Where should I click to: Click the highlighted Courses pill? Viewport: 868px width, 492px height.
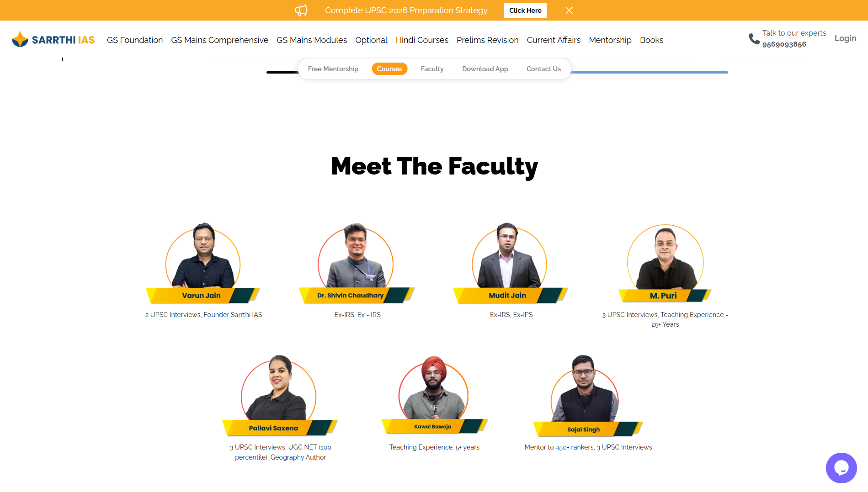[x=389, y=69]
